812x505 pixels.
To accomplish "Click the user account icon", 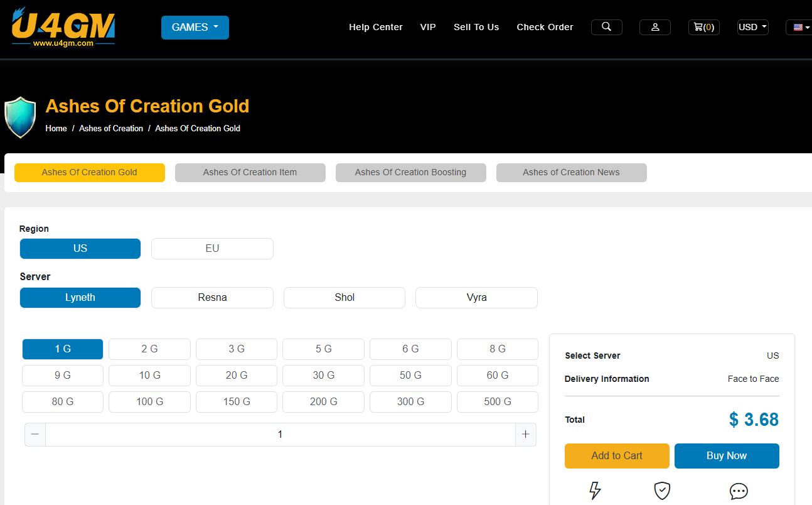I will (x=654, y=27).
